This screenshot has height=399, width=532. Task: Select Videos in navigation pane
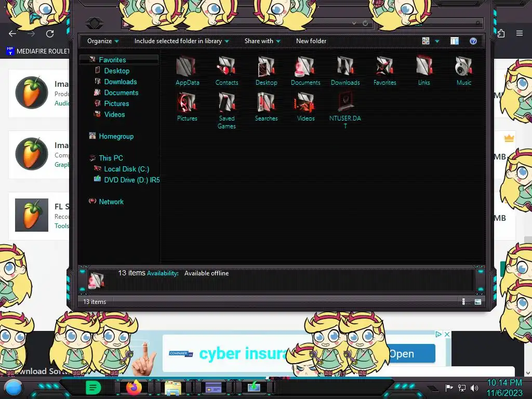coord(114,114)
